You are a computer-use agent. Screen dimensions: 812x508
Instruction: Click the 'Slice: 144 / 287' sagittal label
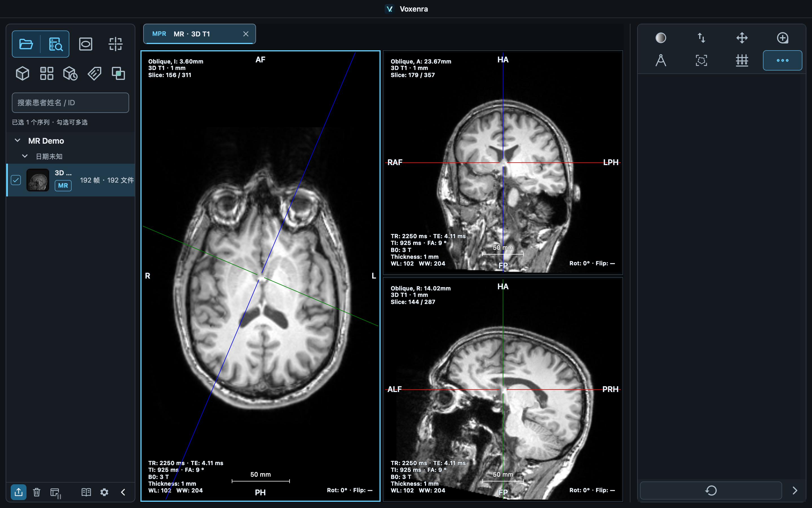[x=413, y=302]
